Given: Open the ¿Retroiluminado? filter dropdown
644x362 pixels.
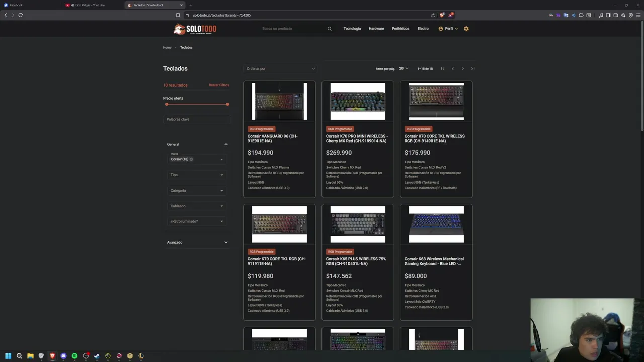Looking at the screenshot, I should click(x=197, y=221).
